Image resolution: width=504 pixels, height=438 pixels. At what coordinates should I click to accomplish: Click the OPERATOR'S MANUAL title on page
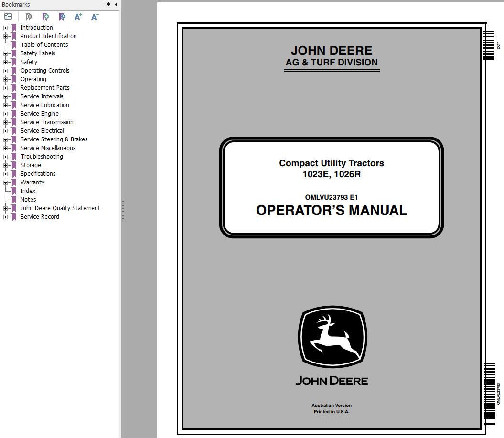point(332,211)
